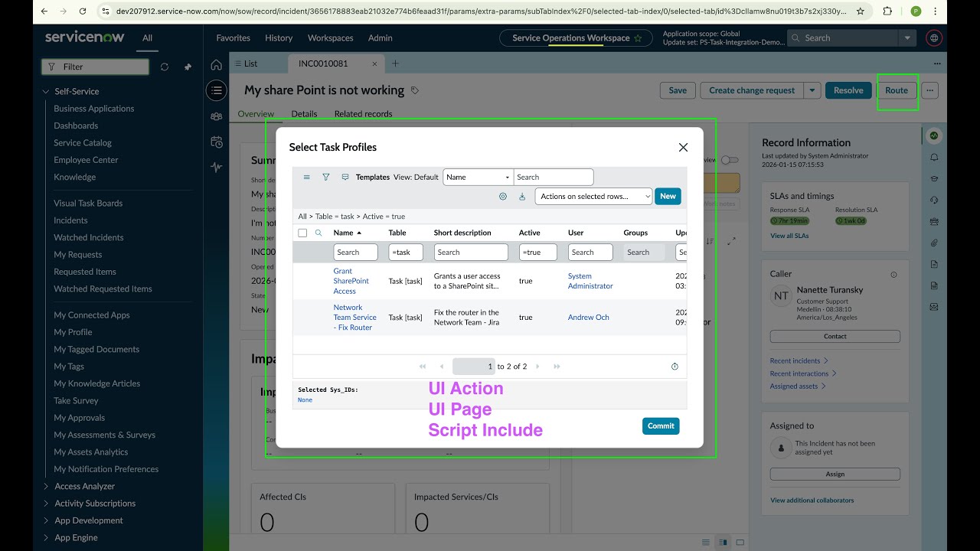Tick the select-all checkbox in list header
980x551 pixels.
click(302, 233)
